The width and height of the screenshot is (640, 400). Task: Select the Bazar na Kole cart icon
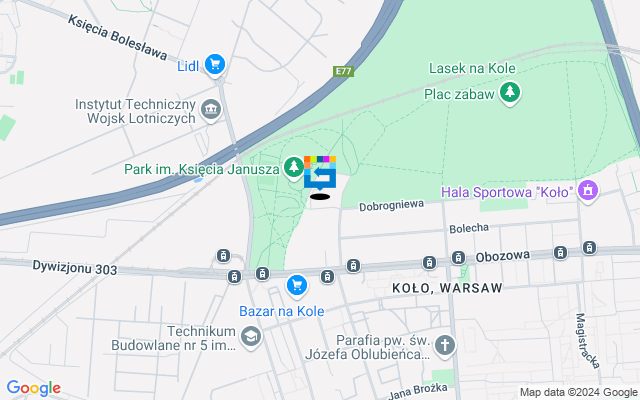(x=297, y=285)
